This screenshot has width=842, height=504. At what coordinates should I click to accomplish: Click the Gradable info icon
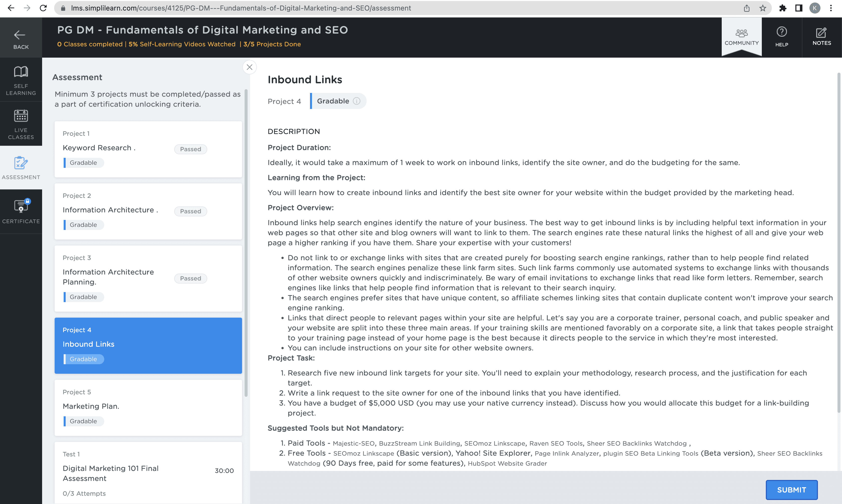(356, 101)
